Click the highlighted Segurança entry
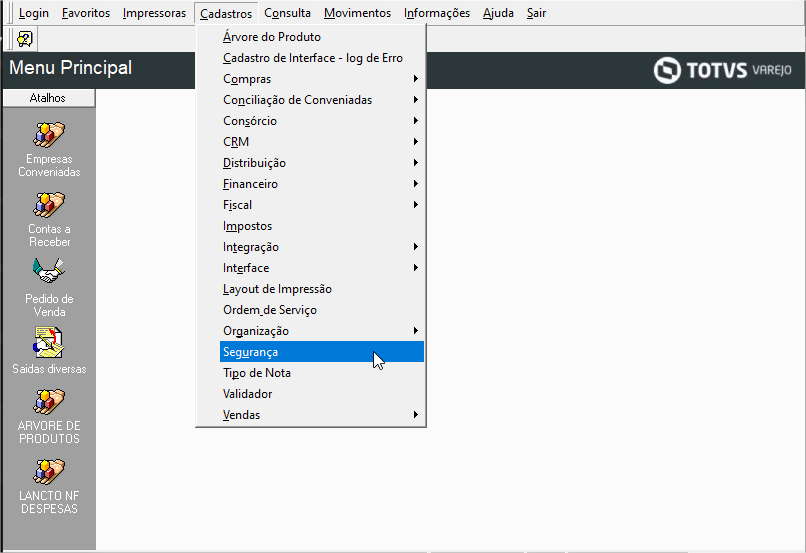Screen dimensions: 806x553 tap(322, 352)
